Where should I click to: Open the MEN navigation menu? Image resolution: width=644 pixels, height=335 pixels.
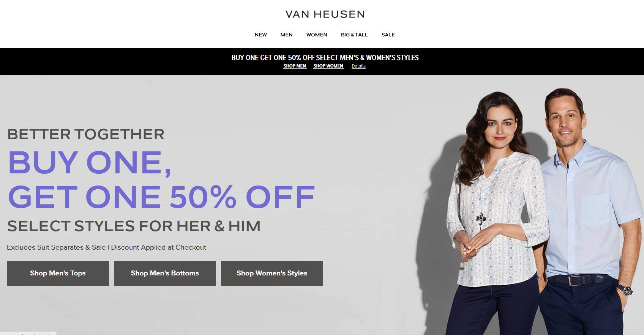[x=286, y=35]
